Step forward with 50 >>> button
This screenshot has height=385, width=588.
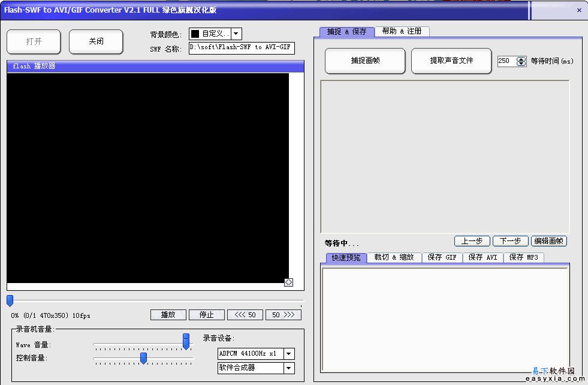[x=283, y=315]
